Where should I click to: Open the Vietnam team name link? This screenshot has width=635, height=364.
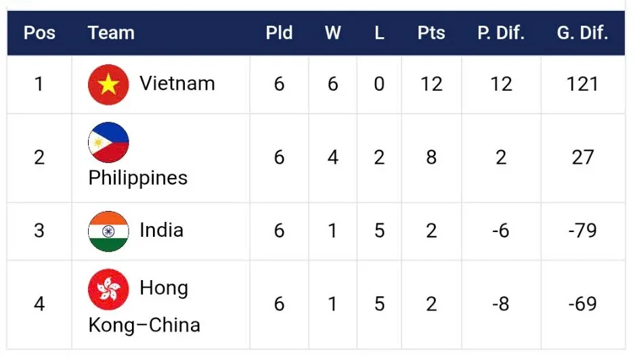(x=177, y=84)
